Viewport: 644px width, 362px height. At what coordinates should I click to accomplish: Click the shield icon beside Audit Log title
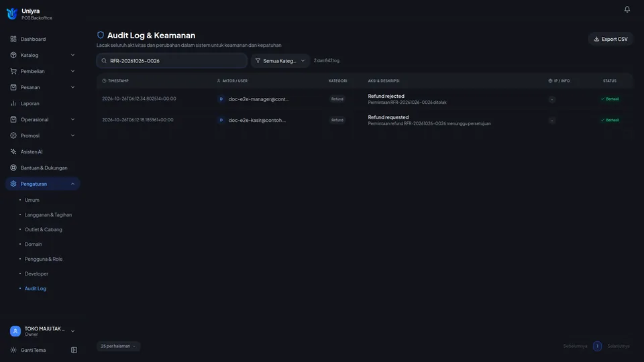100,35
